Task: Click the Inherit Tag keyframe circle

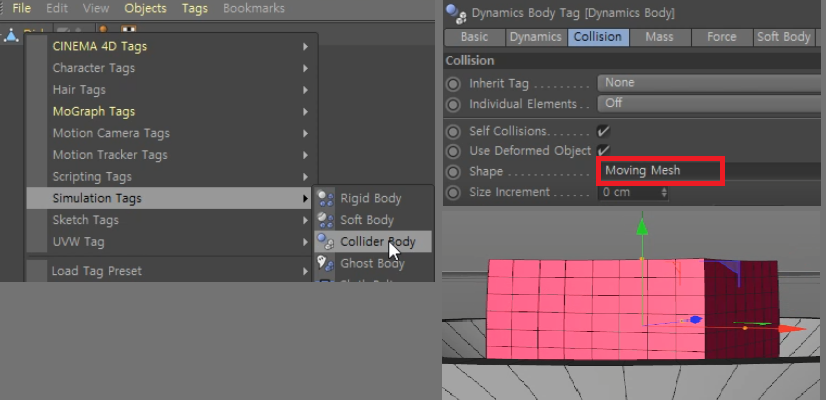Action: pyautogui.click(x=453, y=84)
